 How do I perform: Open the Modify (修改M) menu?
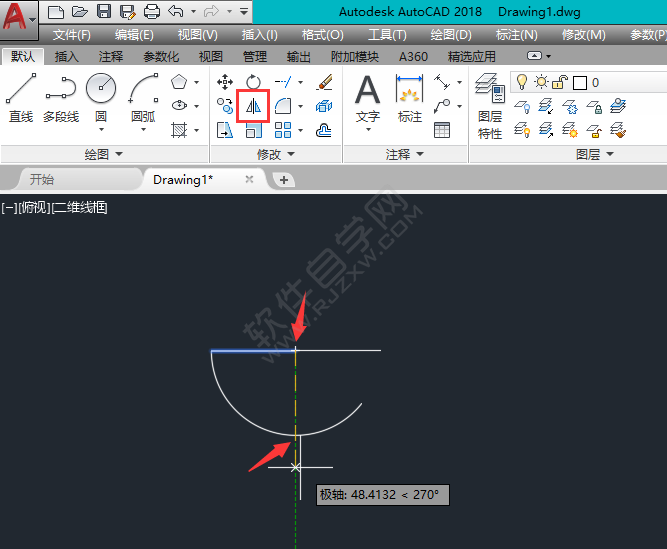[x=583, y=34]
